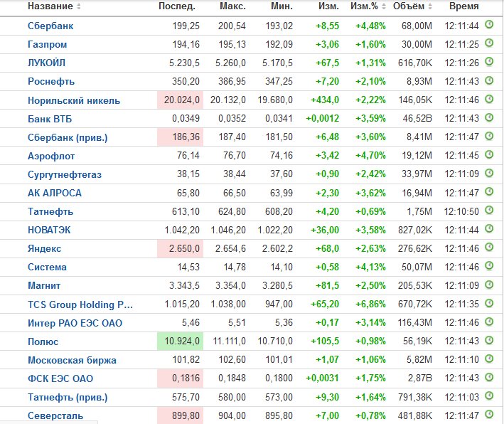Click the Время column header

[464, 6]
